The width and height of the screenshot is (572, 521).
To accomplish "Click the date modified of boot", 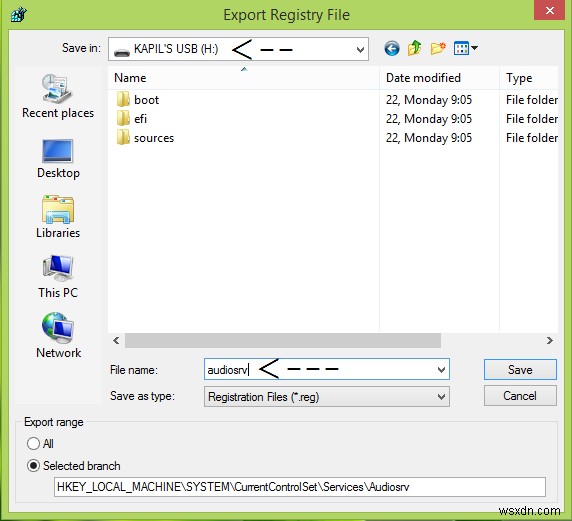I will pos(429,100).
